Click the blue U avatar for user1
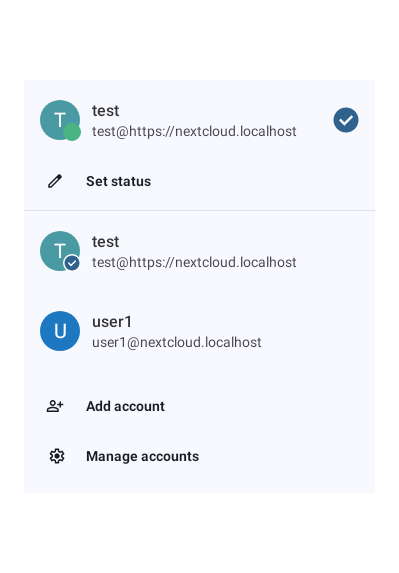The height and width of the screenshot is (573, 399). [x=60, y=331]
